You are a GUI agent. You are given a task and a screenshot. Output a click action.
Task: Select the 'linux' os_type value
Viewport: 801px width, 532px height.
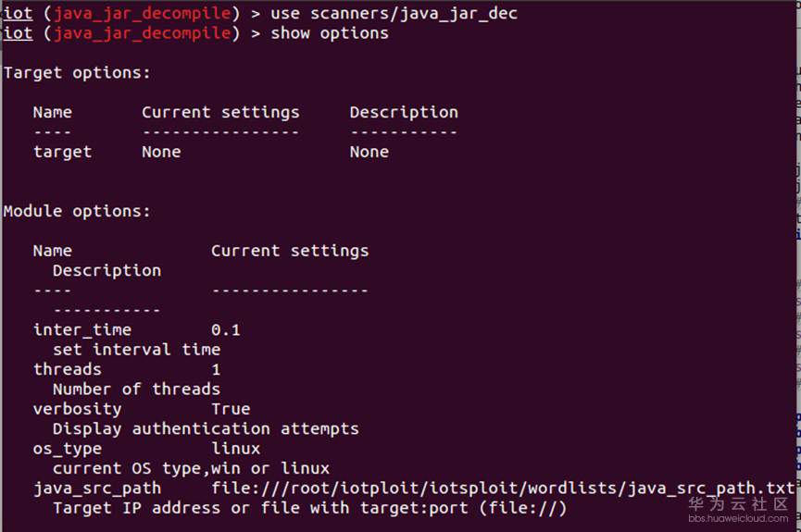coord(235,449)
